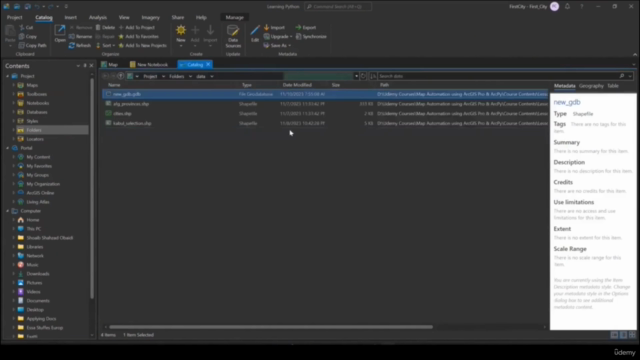The height and width of the screenshot is (360, 640).
Task: Switch to the Map view tab
Action: 110,64
